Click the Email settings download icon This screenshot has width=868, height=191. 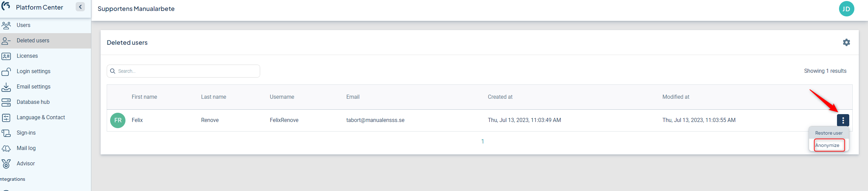point(6,87)
